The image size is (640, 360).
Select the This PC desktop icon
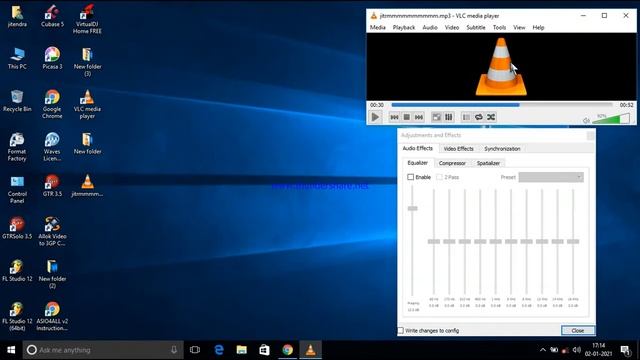[17, 58]
